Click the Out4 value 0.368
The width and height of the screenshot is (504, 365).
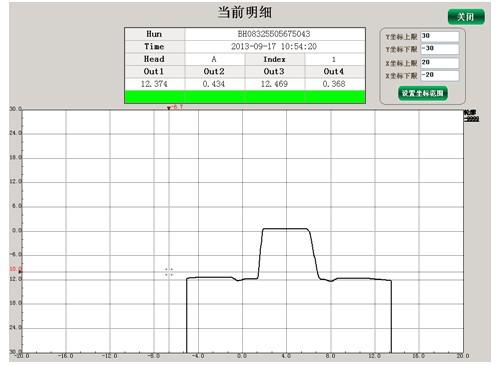pos(334,84)
